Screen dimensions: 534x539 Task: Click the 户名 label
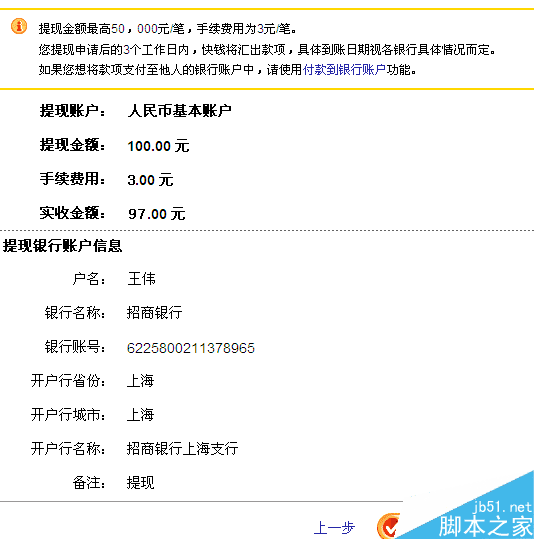click(89, 278)
